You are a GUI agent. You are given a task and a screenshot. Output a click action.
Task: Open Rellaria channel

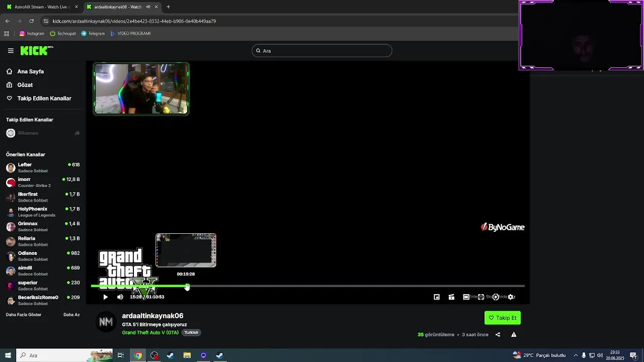[43, 241]
